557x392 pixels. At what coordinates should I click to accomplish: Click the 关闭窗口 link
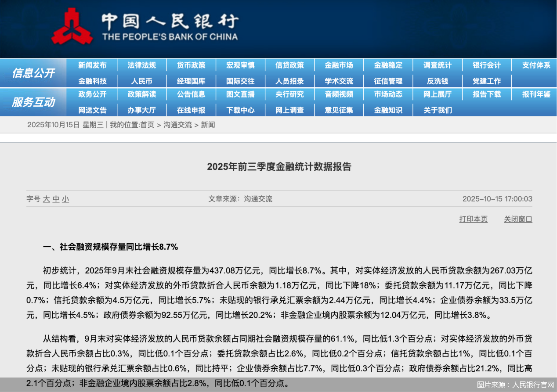coord(517,220)
